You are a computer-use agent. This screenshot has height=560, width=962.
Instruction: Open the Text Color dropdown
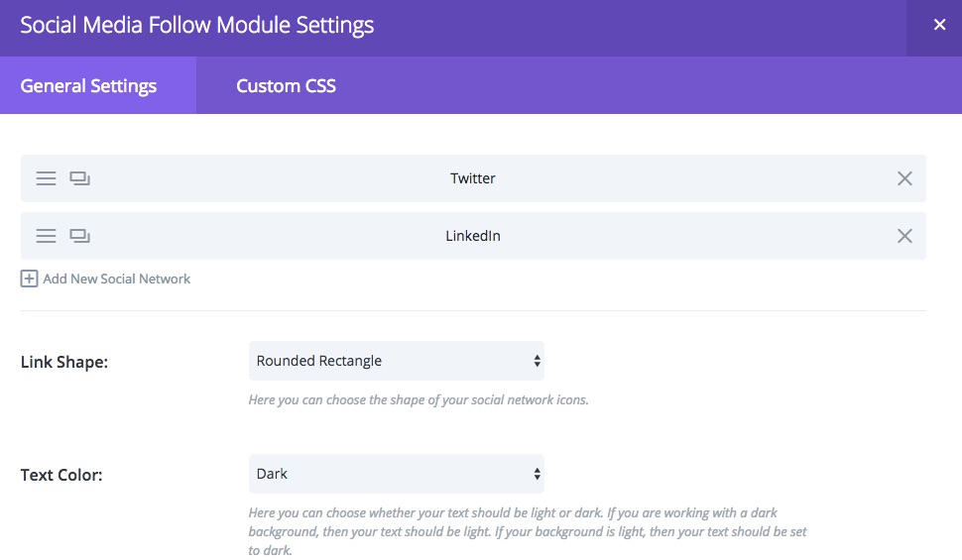[x=397, y=474]
